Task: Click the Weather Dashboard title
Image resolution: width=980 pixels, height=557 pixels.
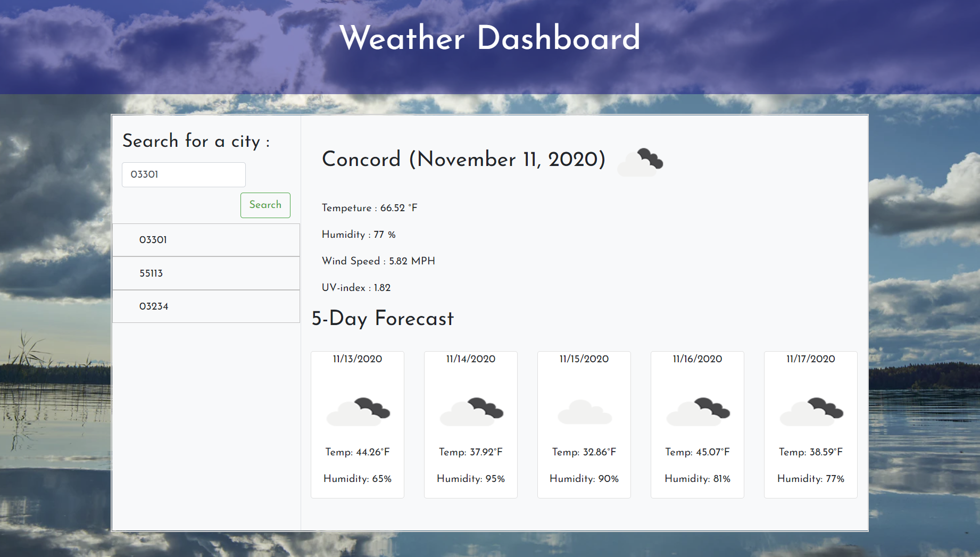Action: pyautogui.click(x=490, y=38)
